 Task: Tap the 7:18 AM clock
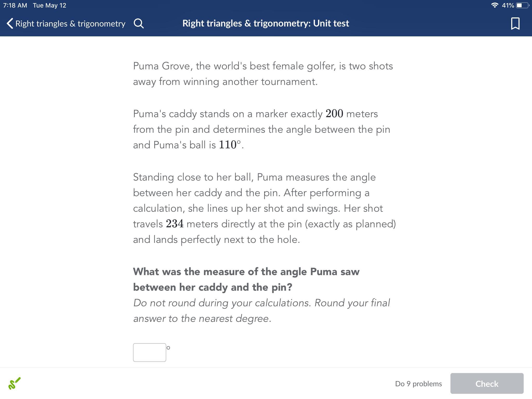[15, 5]
